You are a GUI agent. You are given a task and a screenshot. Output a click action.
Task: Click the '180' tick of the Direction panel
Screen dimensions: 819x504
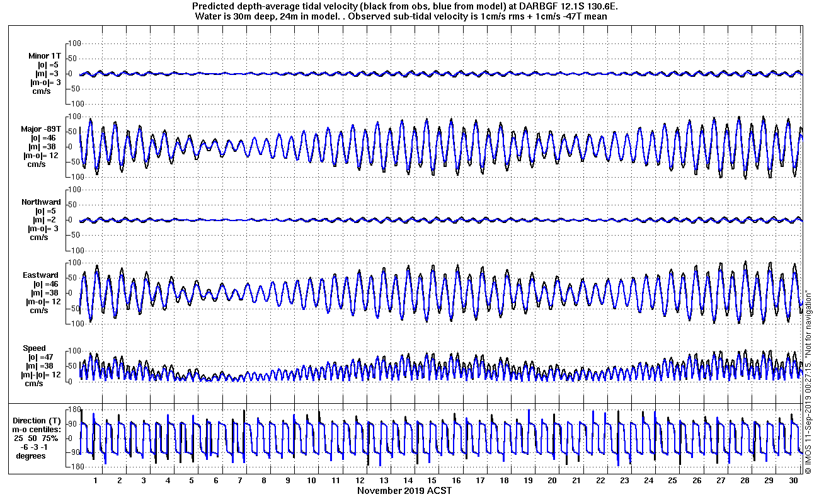coord(76,410)
